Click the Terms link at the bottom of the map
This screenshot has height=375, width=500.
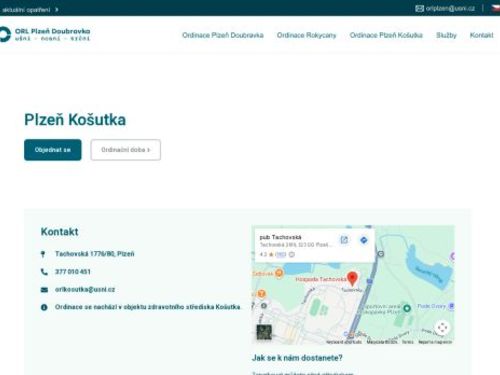(x=407, y=342)
